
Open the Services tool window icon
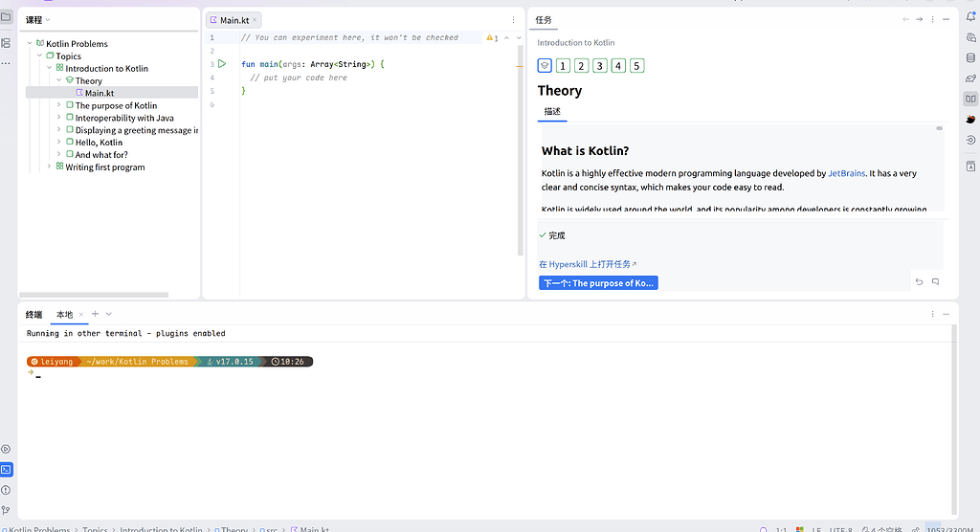(x=6, y=449)
